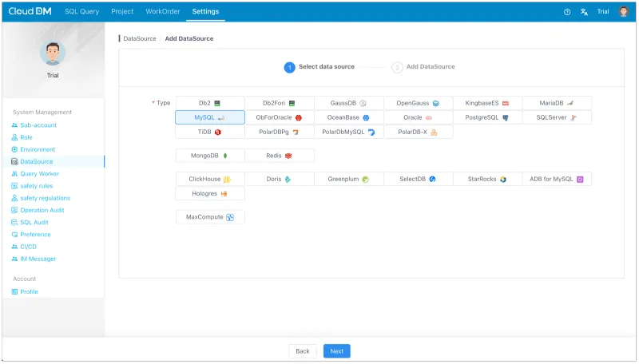Open Environment in sidebar

[38, 149]
